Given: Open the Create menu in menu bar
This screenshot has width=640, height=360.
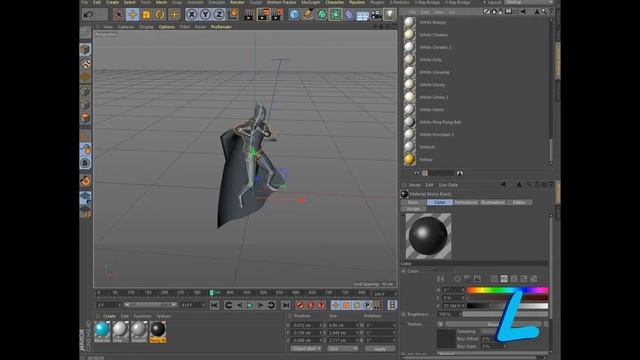Looking at the screenshot, I should pyautogui.click(x=112, y=2).
